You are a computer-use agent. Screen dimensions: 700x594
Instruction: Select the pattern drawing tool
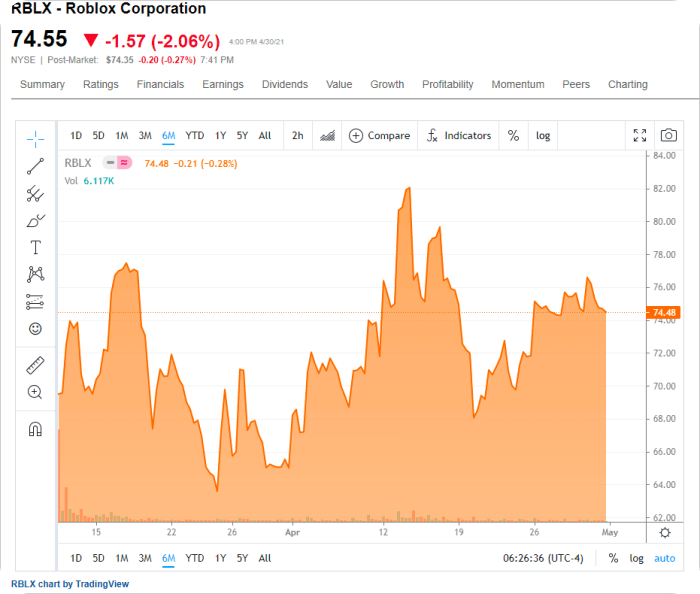pyautogui.click(x=35, y=274)
